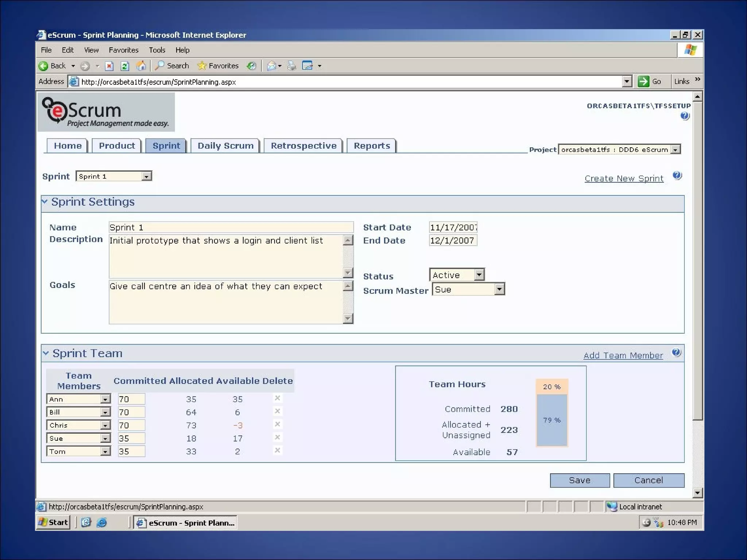This screenshot has width=747, height=560.
Task: Delete Chris from the sprint team
Action: click(x=277, y=424)
